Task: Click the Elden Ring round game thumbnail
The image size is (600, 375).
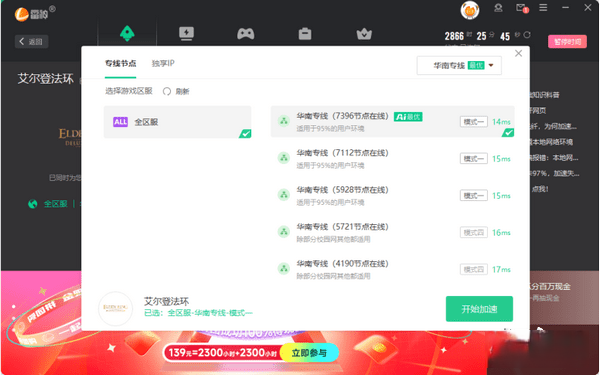Action: 116,309
